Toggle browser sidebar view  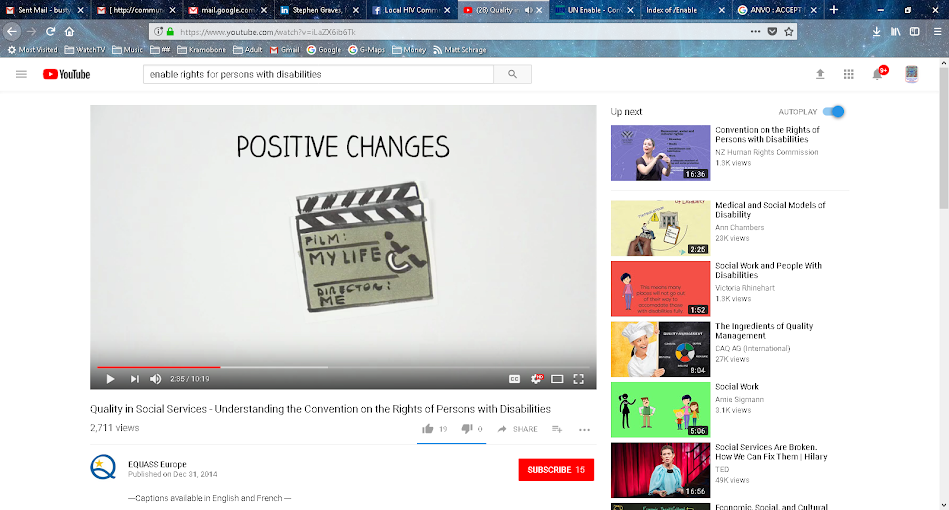pos(915,31)
